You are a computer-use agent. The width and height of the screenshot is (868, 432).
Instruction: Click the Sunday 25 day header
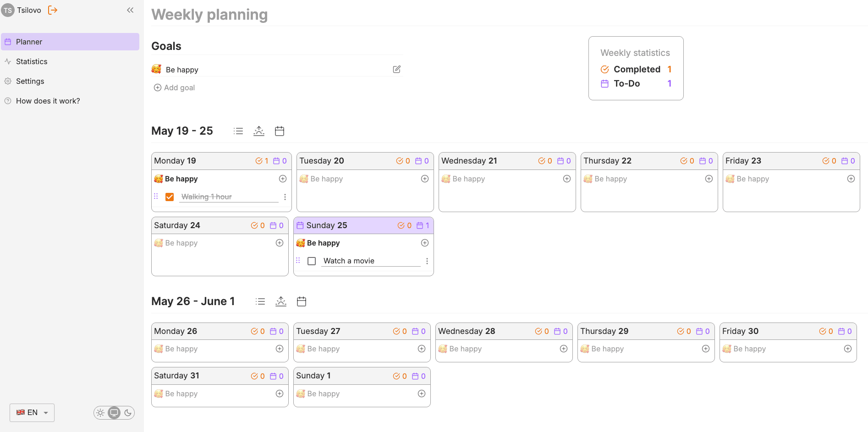pyautogui.click(x=363, y=225)
